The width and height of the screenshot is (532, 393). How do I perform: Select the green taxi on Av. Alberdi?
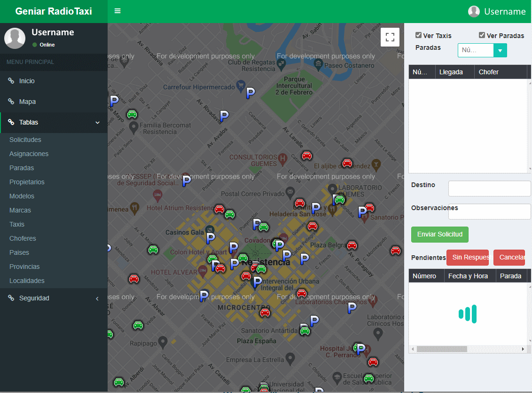tap(119, 382)
